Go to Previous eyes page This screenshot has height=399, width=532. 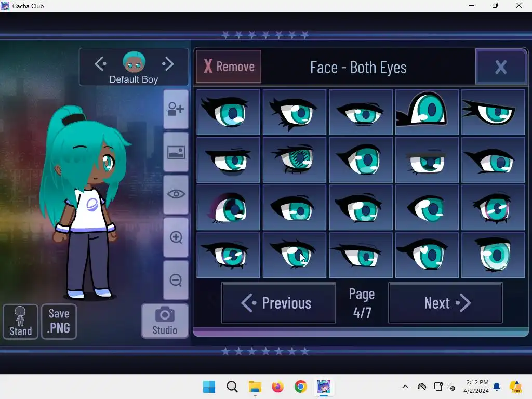[278, 303]
